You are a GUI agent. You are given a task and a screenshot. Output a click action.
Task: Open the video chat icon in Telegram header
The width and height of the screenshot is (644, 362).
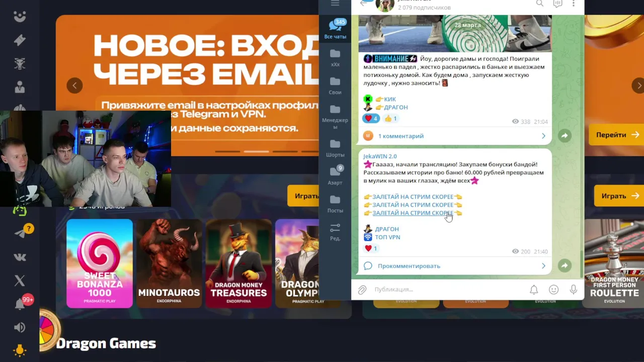pyautogui.click(x=557, y=3)
